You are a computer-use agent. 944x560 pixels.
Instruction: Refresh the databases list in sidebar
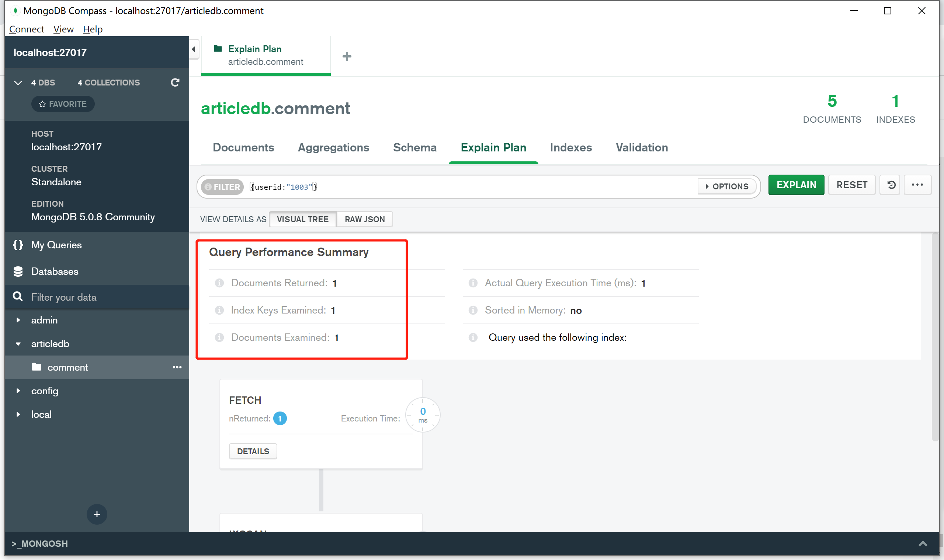(175, 82)
